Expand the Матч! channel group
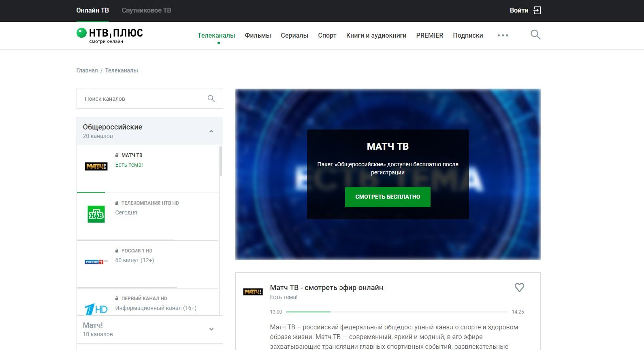This screenshot has width=644, height=350. tap(211, 329)
